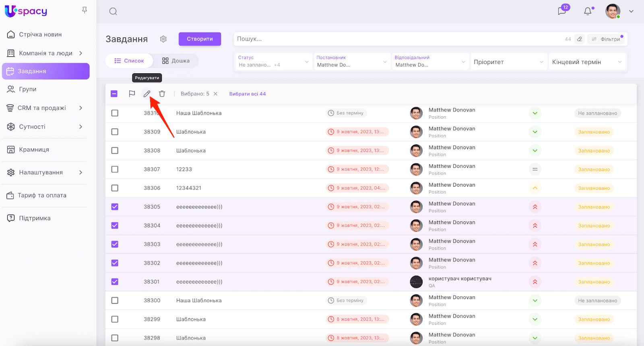Switch to the Дошка board view
This screenshot has height=346, width=644.
(176, 61)
